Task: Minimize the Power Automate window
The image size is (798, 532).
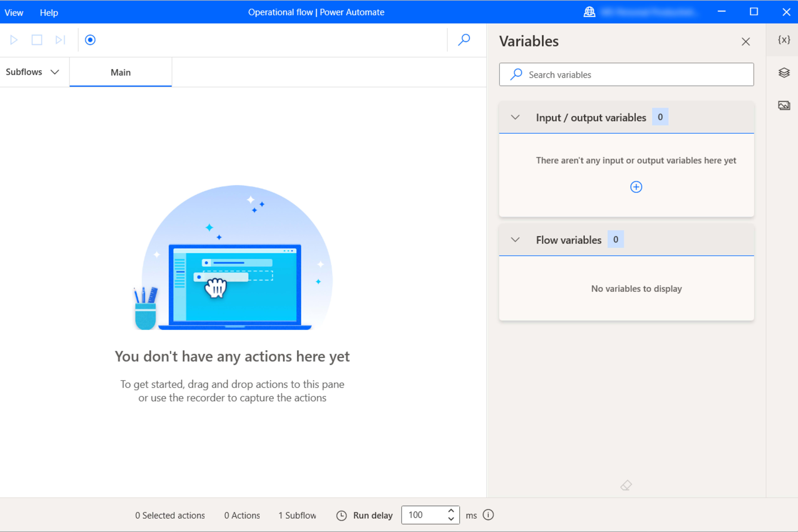Action: (x=722, y=12)
